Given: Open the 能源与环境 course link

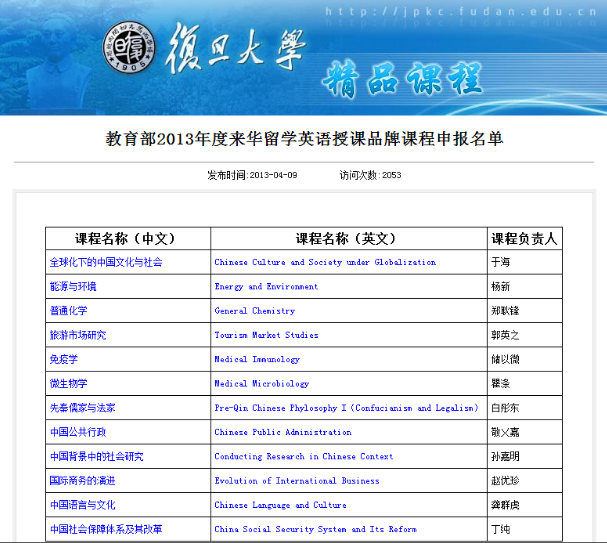Looking at the screenshot, I should click(x=73, y=286).
